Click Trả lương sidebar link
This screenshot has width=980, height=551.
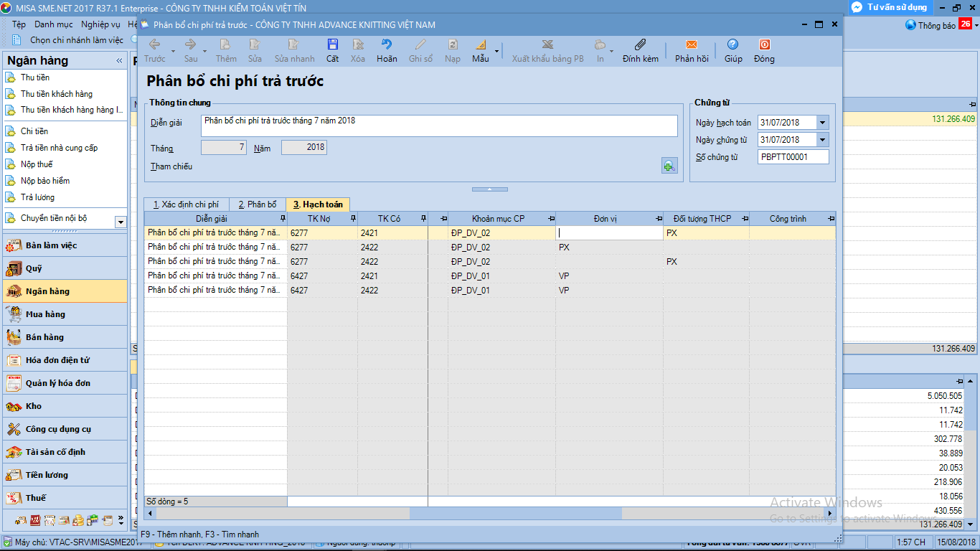point(37,197)
